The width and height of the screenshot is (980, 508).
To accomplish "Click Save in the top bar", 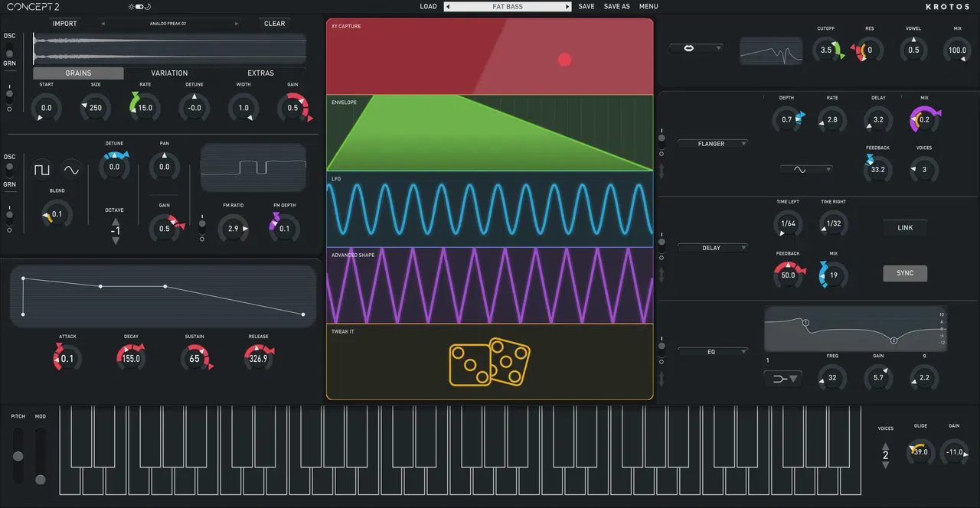I will tap(586, 7).
